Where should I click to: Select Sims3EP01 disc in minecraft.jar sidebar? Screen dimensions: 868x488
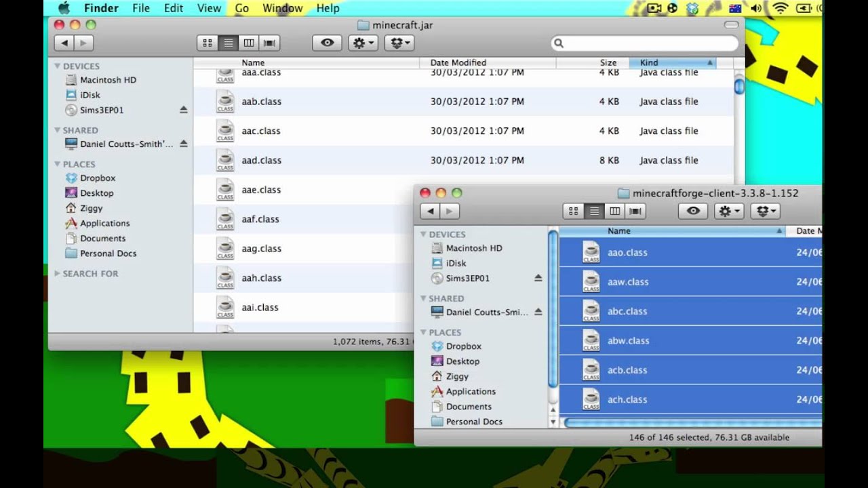94,110
